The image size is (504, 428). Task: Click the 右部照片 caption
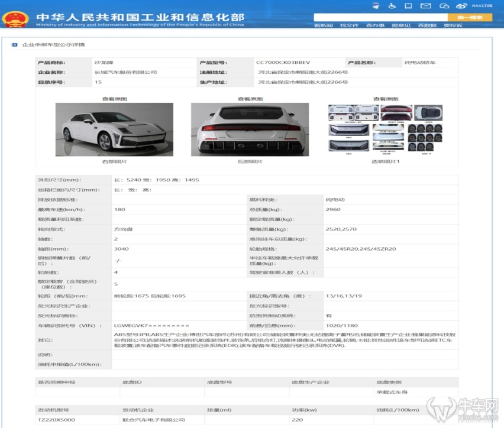pyautogui.click(x=114, y=161)
